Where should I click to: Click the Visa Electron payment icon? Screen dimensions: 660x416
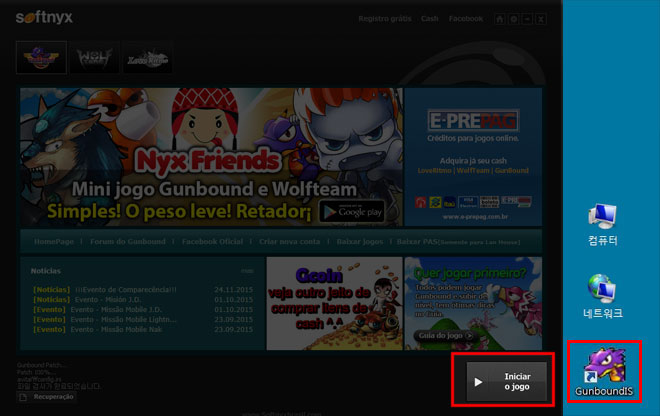point(468,203)
